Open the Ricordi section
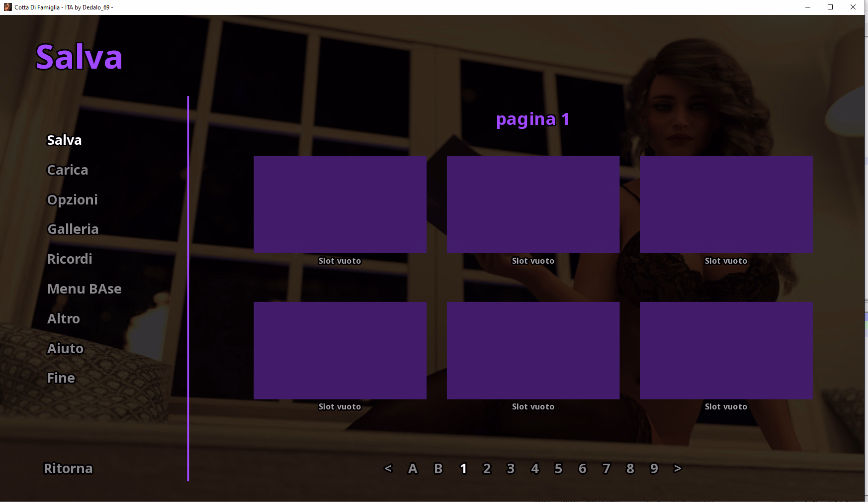 click(x=70, y=259)
